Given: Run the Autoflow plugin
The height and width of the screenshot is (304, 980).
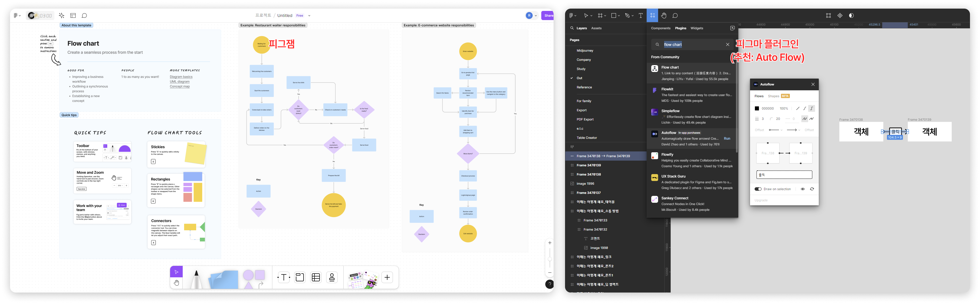Looking at the screenshot, I should tap(727, 139).
